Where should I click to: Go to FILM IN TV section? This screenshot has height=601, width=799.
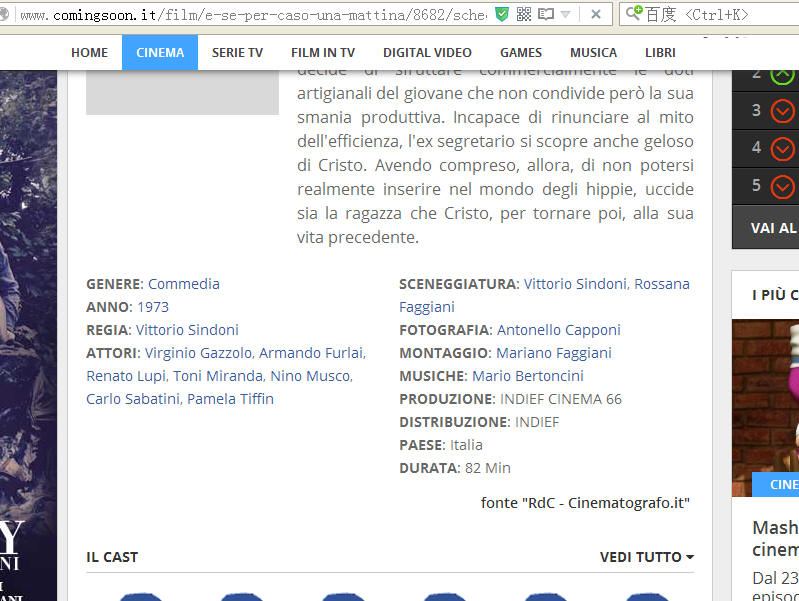323,53
